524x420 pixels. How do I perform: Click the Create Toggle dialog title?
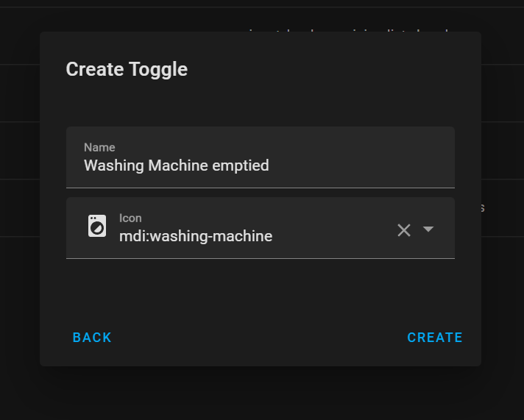127,69
